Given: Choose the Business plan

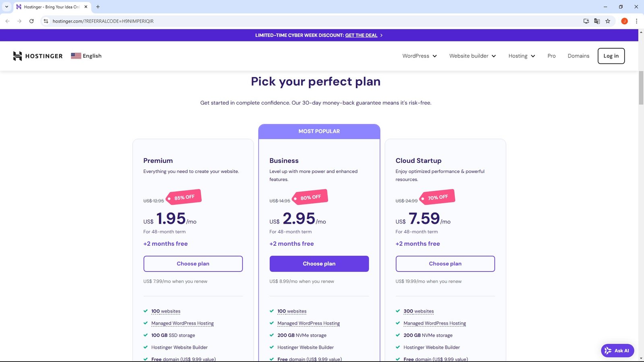Looking at the screenshot, I should [x=319, y=264].
